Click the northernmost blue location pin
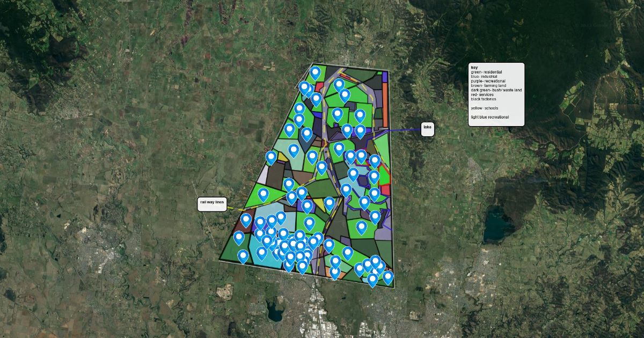644x338 pixels. click(x=315, y=71)
